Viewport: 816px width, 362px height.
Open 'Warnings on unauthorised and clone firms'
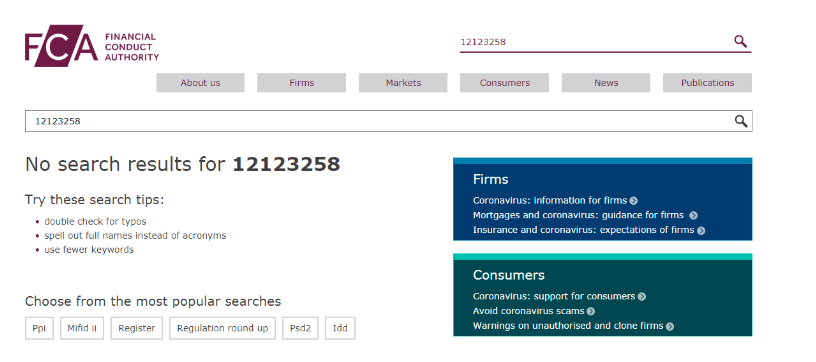click(568, 326)
